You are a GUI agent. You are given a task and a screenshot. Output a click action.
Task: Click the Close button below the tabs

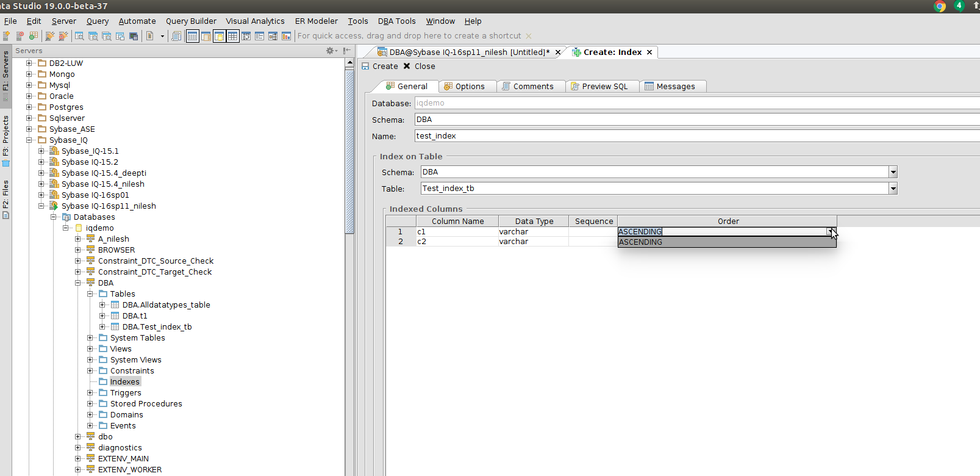pyautogui.click(x=419, y=66)
